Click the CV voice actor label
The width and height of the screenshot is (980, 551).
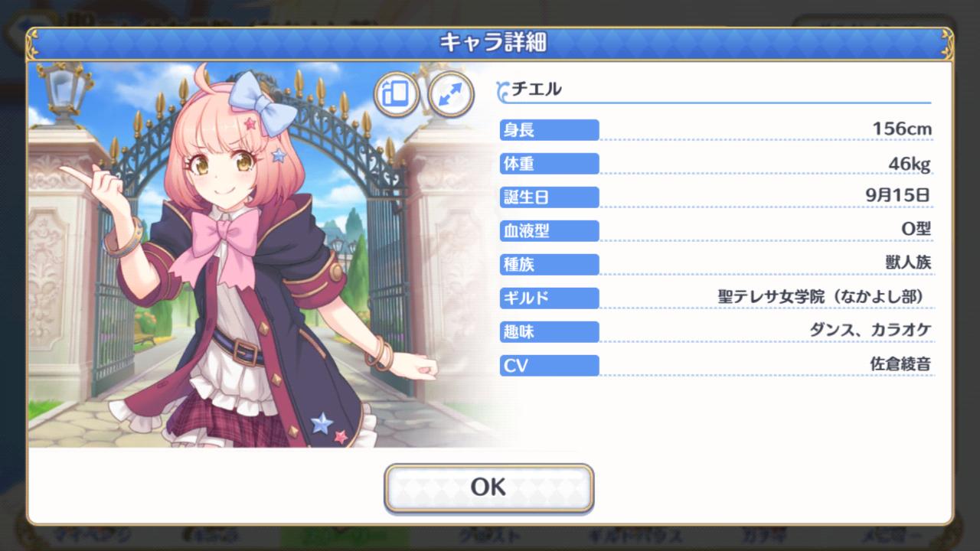(549, 365)
